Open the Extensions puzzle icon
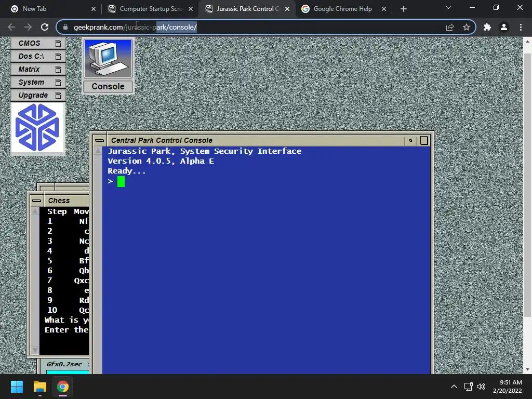This screenshot has height=399, width=532. click(487, 27)
